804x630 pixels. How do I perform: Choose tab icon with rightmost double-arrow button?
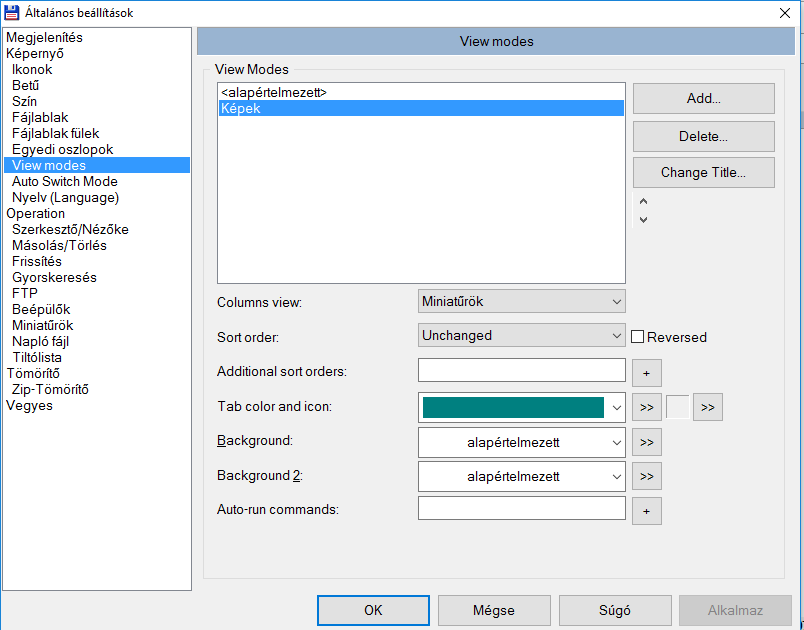(707, 407)
